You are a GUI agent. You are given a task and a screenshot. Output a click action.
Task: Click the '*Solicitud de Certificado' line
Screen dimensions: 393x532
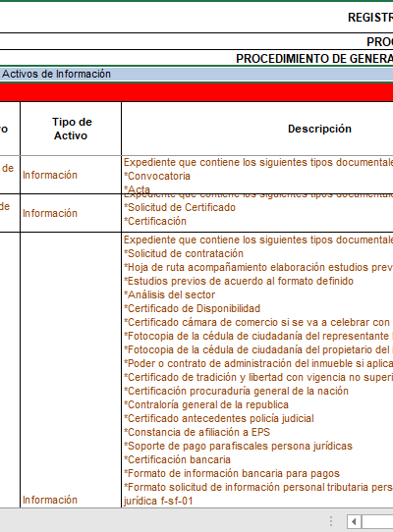(x=180, y=207)
